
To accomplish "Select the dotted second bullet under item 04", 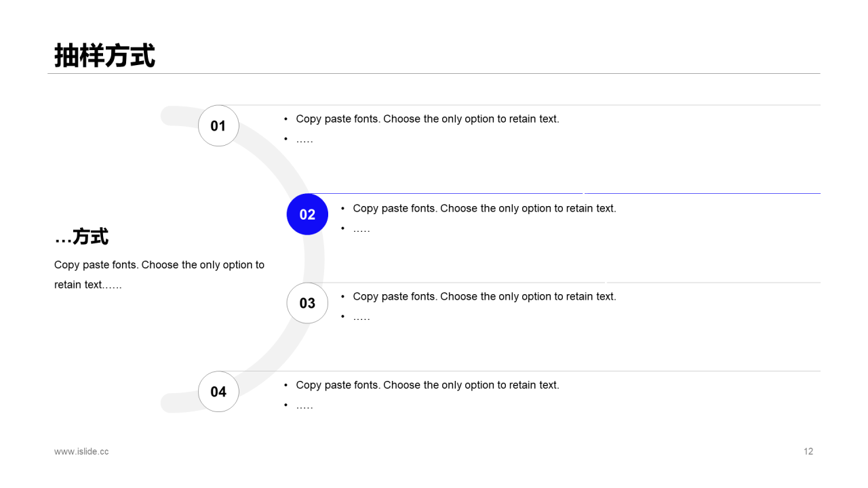I will 304,405.
